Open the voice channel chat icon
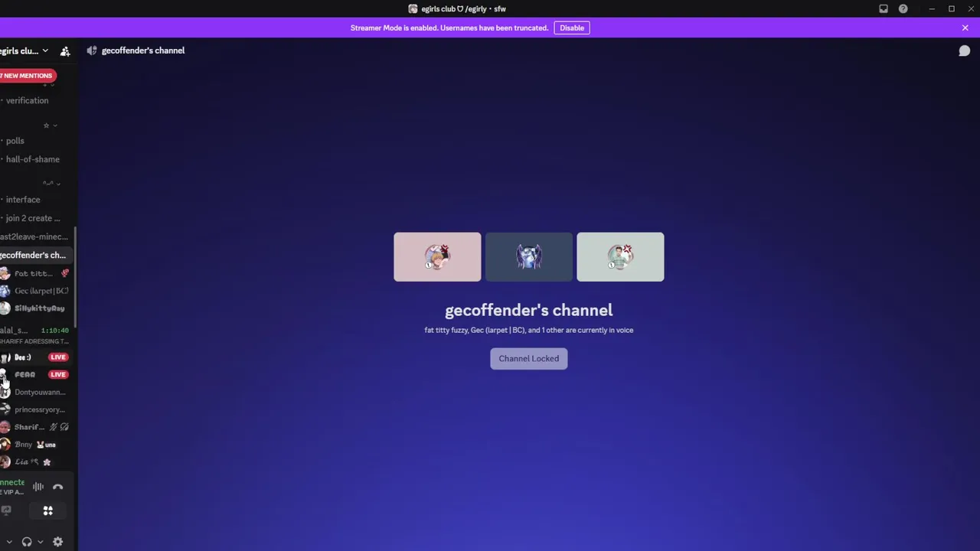Screen dimensions: 980x551 click(965, 51)
